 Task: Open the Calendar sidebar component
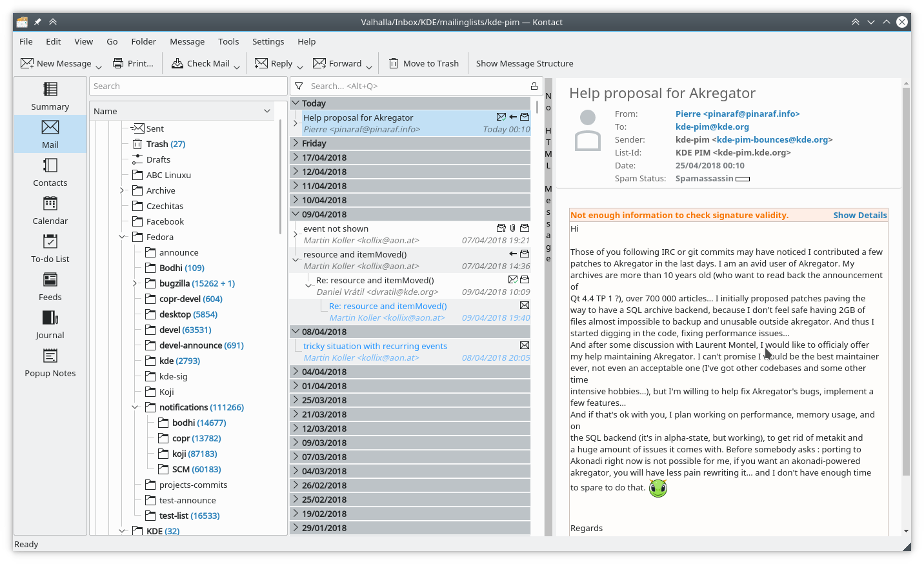coord(50,210)
